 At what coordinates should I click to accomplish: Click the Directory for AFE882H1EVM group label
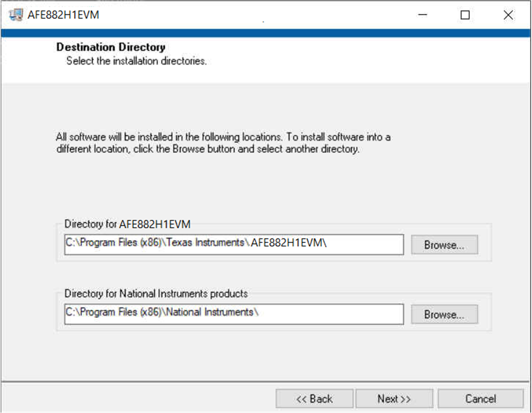[x=128, y=224]
